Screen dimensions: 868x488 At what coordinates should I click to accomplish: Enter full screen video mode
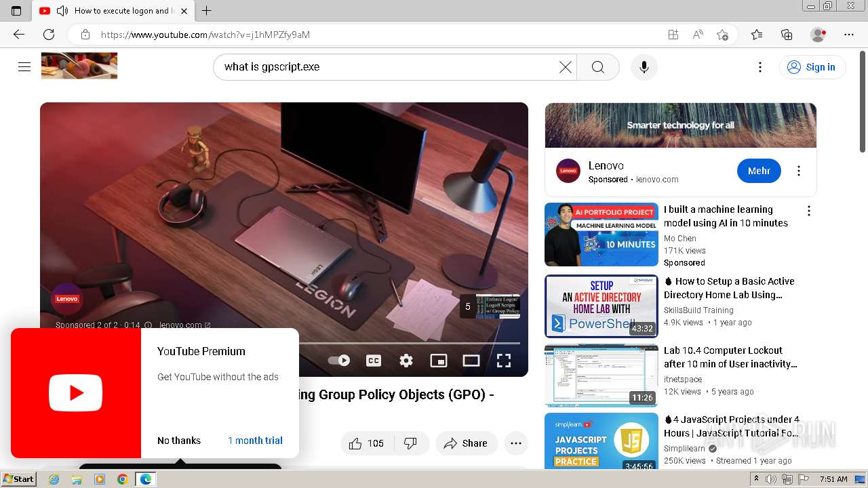(x=504, y=361)
